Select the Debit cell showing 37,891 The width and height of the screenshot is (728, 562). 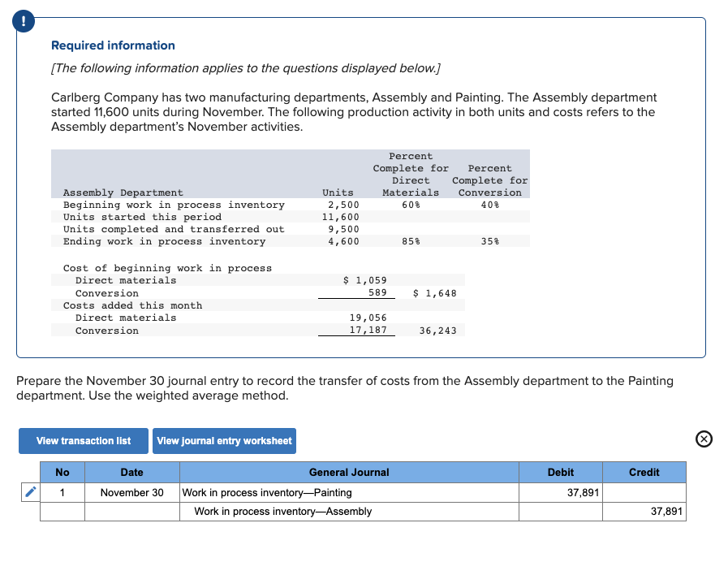[x=560, y=492]
